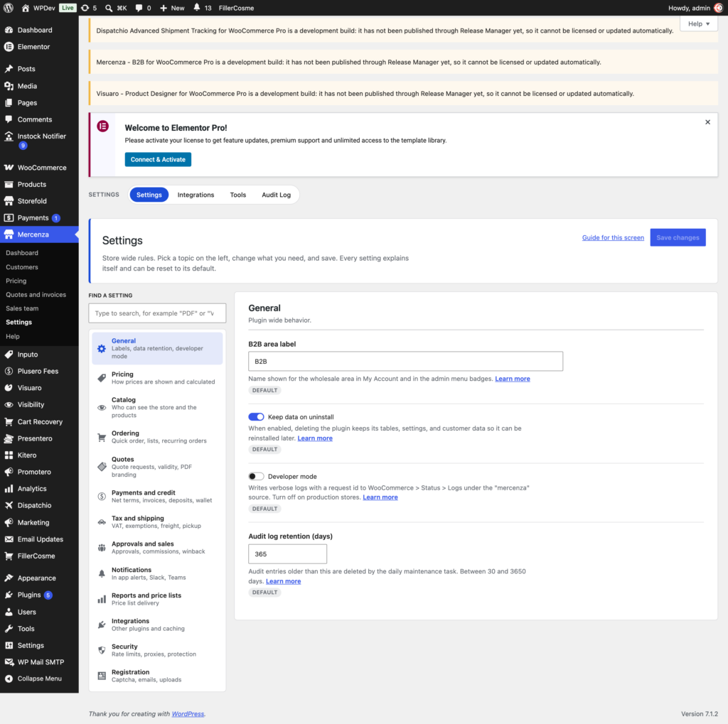Open the Guide for this screen link

(613, 237)
